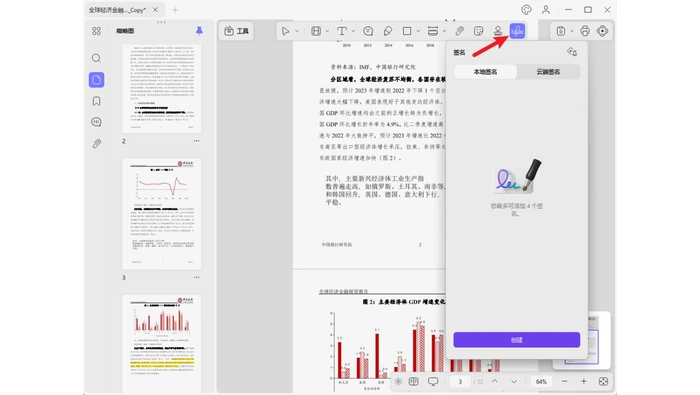Expand the shape tool dropdown arrow
700x395 pixels.
click(418, 31)
